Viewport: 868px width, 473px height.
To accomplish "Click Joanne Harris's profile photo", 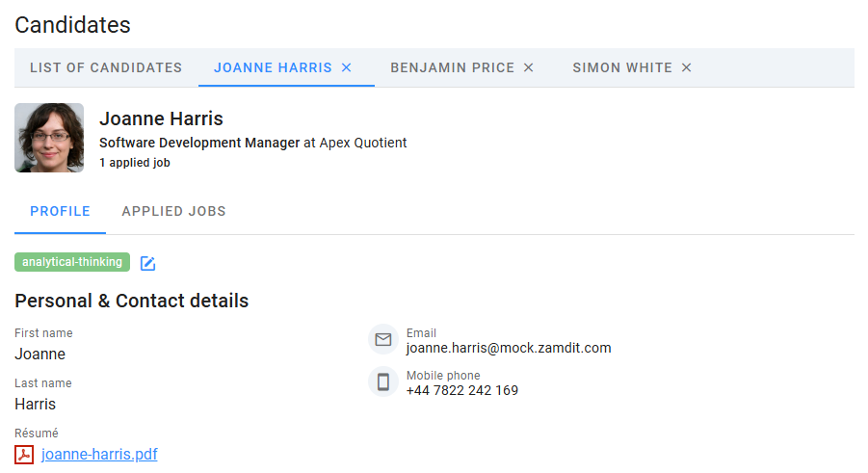I will pos(49,138).
